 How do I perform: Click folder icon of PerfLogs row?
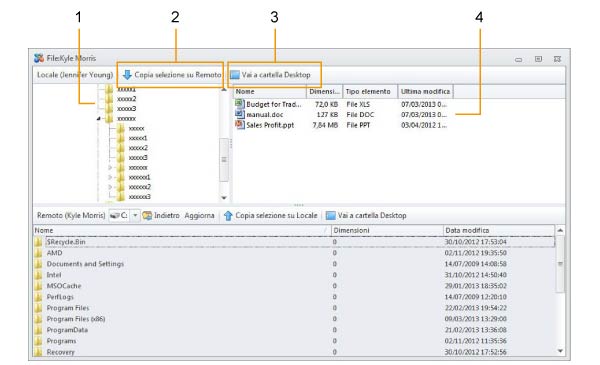(38, 297)
